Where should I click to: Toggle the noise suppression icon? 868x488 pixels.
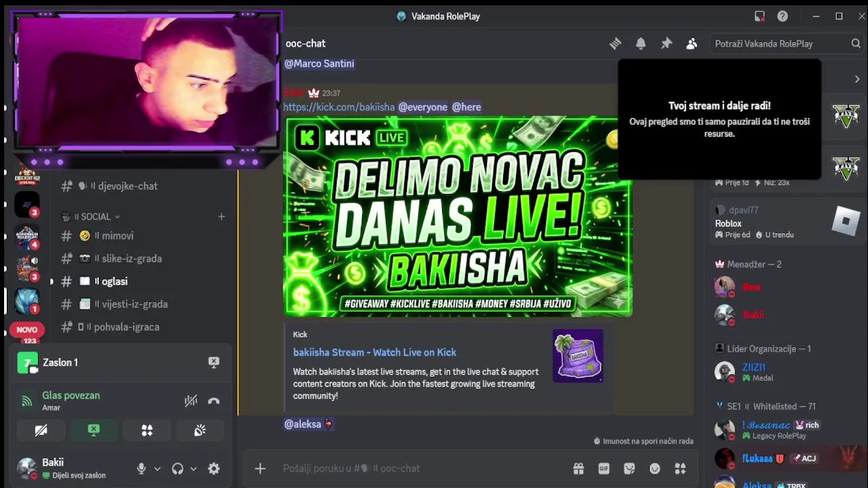(191, 401)
